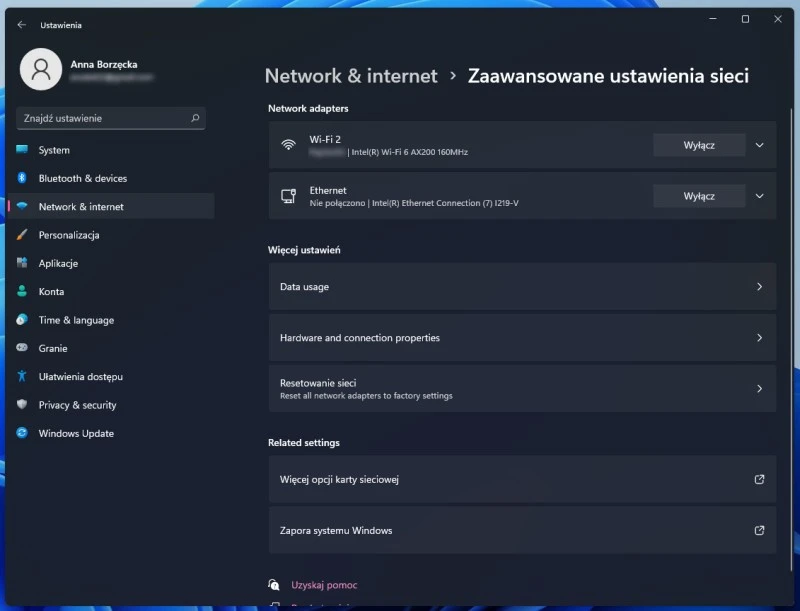Go to Time & language settings
Image resolution: width=800 pixels, height=611 pixels.
(76, 320)
